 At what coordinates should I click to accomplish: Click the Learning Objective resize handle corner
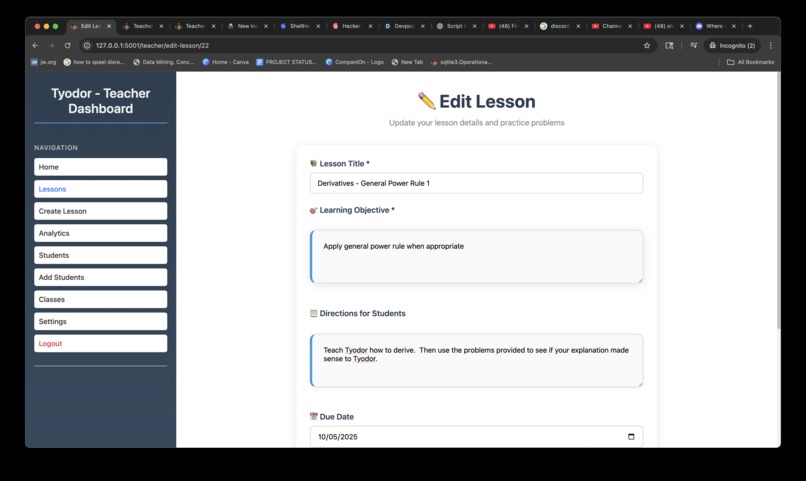640,280
